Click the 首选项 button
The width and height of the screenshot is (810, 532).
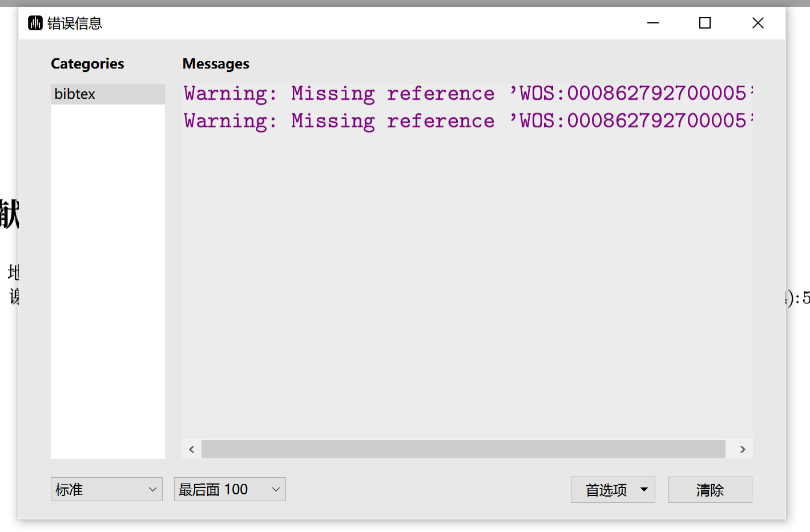(606, 490)
